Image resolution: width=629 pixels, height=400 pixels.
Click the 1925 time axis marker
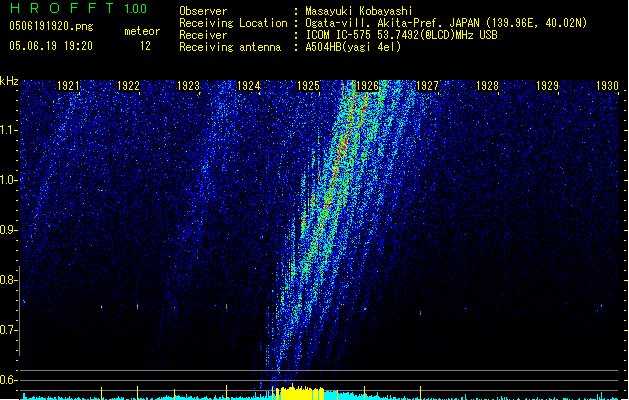(x=308, y=86)
